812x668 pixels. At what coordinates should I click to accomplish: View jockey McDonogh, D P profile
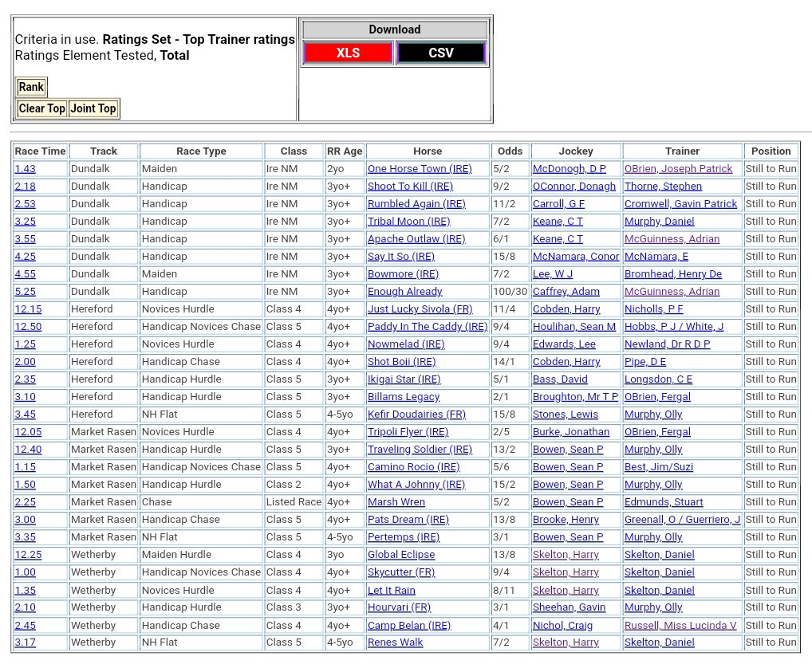[569, 169]
